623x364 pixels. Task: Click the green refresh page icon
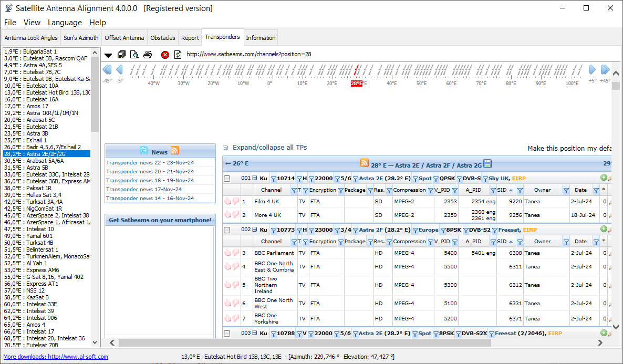pos(178,55)
